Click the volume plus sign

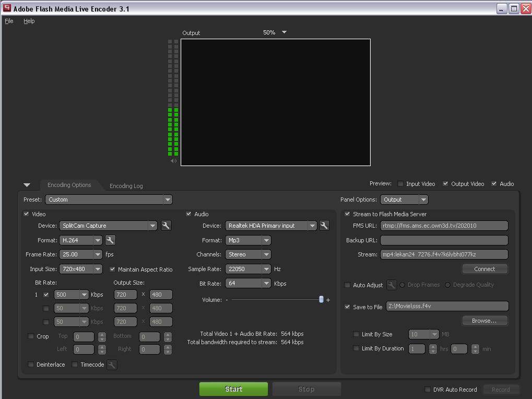pos(328,300)
